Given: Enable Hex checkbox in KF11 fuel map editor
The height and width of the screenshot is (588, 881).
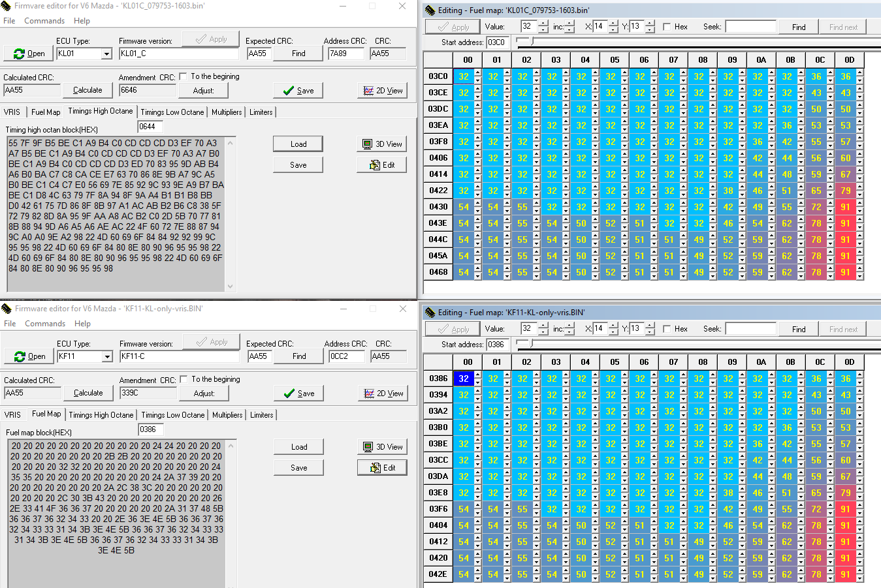Looking at the screenshot, I should (x=667, y=329).
